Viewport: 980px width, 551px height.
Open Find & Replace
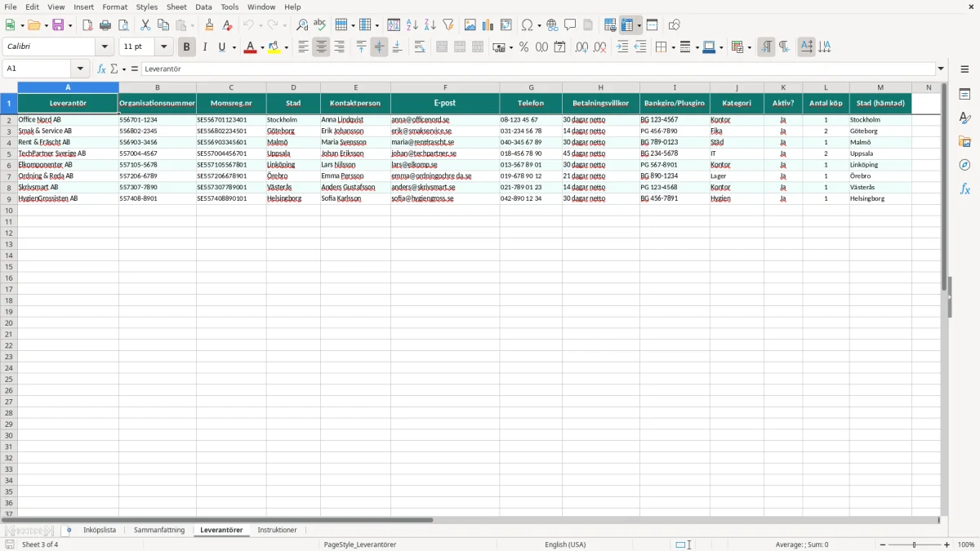301,25
